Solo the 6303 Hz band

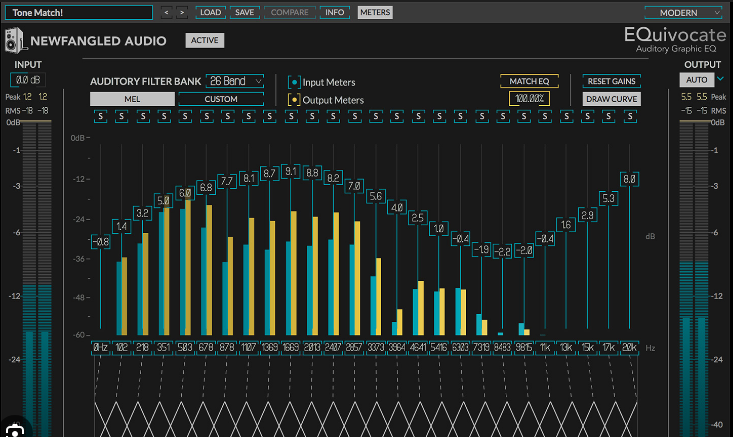point(460,116)
